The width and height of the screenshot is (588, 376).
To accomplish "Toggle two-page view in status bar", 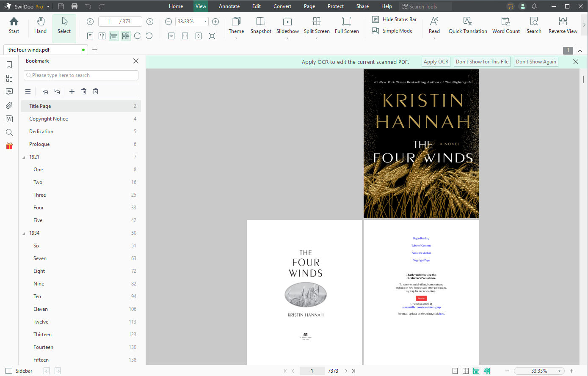I will 466,371.
